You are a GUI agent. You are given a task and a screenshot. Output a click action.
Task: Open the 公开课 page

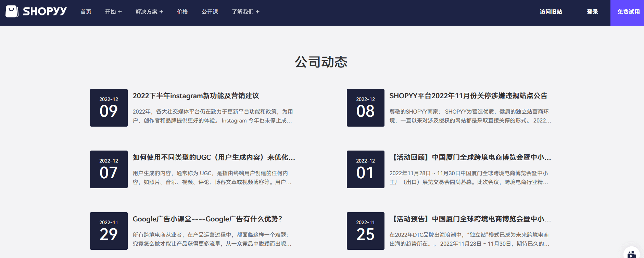[210, 12]
